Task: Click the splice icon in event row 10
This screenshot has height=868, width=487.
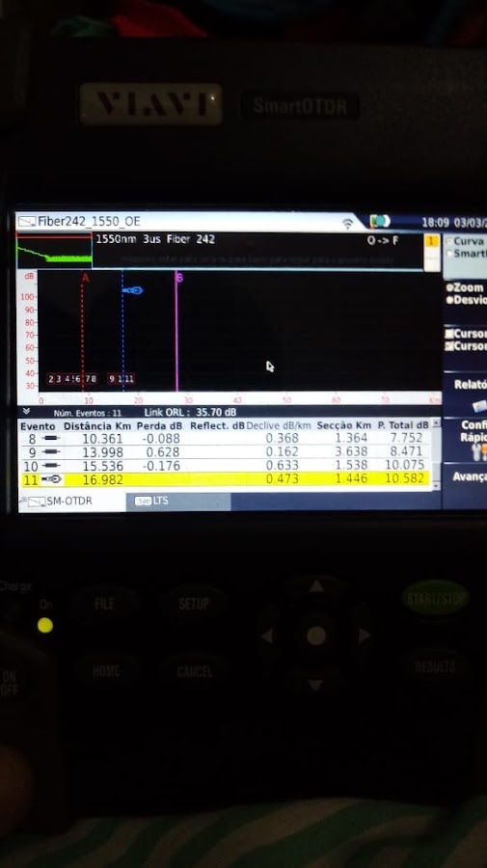Action: click(51, 466)
